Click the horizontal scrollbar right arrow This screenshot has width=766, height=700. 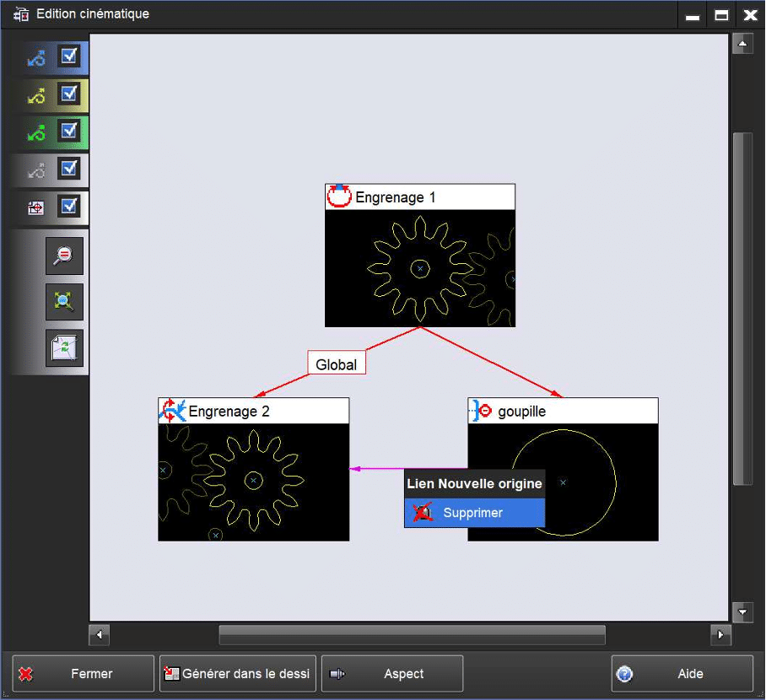pyautogui.click(x=720, y=634)
